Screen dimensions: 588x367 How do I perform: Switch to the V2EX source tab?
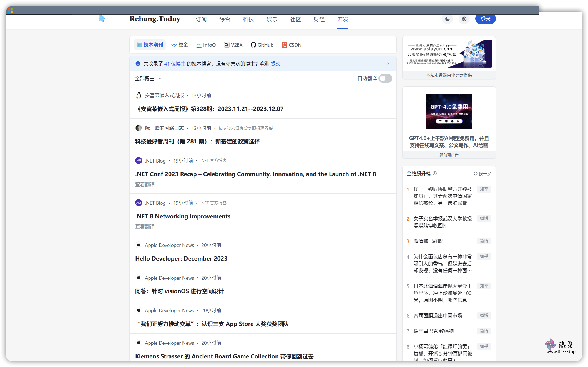tap(233, 45)
